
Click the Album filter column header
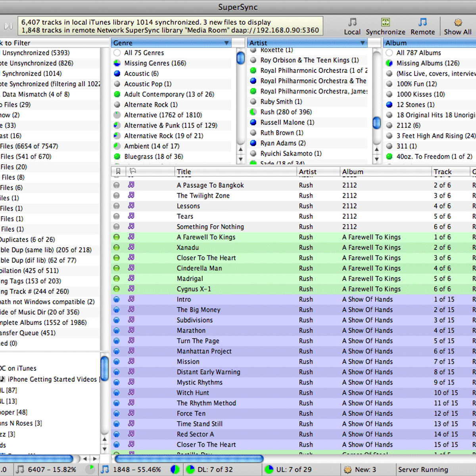pos(430,43)
